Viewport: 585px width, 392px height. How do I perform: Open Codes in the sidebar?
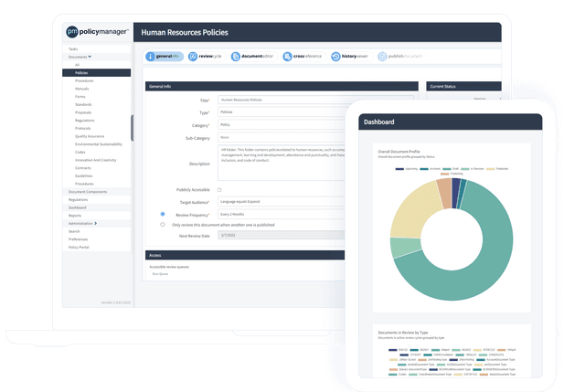(80, 153)
